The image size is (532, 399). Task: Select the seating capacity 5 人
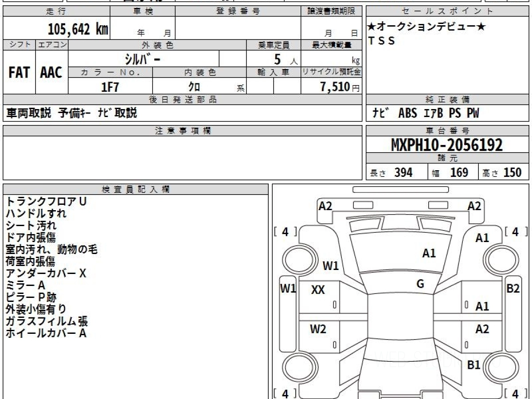pyautogui.click(x=286, y=59)
